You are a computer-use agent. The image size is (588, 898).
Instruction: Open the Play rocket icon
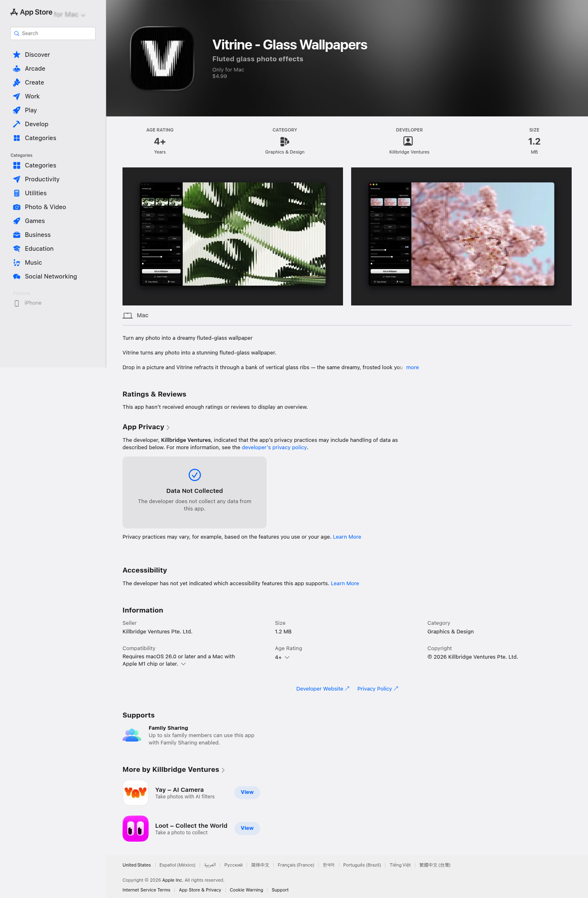[x=17, y=110]
